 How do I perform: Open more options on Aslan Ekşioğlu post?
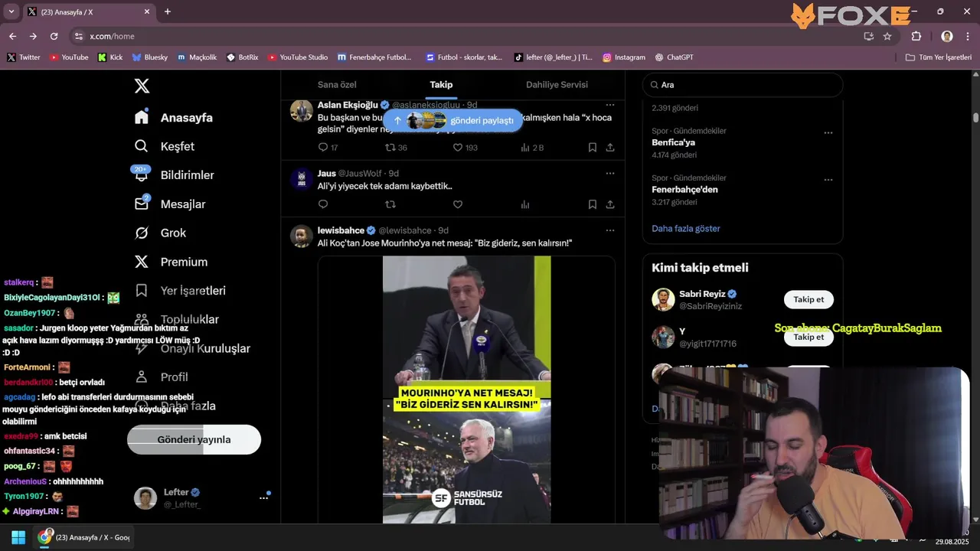pyautogui.click(x=610, y=105)
